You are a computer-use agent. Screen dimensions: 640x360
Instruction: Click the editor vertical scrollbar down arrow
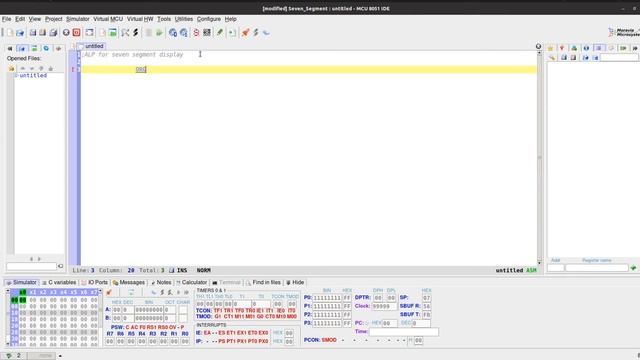tap(539, 263)
